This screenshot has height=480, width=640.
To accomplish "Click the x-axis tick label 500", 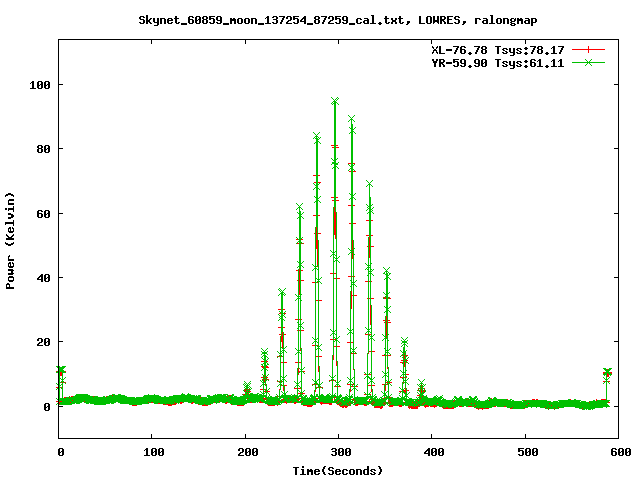I will [527, 452].
